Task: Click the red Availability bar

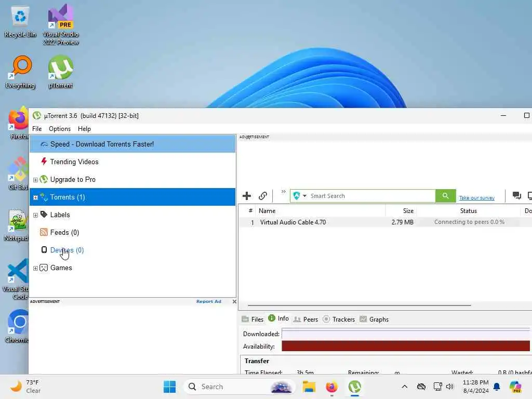Action: (405, 346)
